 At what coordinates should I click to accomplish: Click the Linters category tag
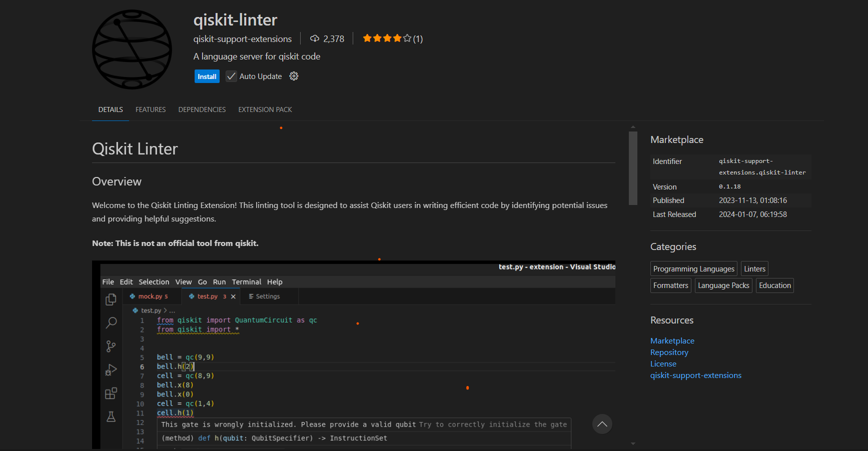pos(754,268)
